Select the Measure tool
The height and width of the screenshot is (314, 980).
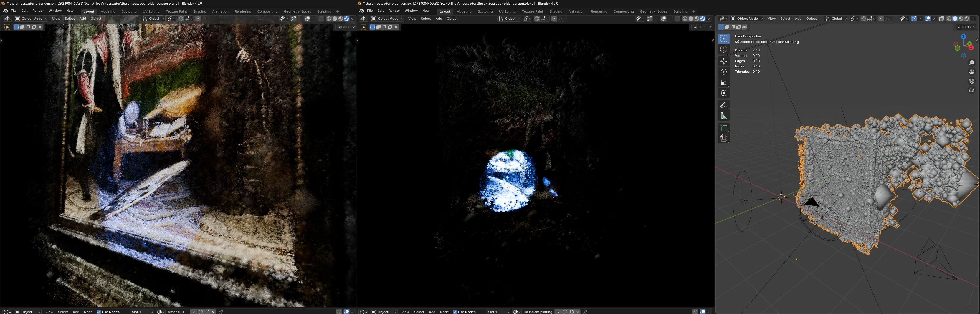pyautogui.click(x=724, y=116)
